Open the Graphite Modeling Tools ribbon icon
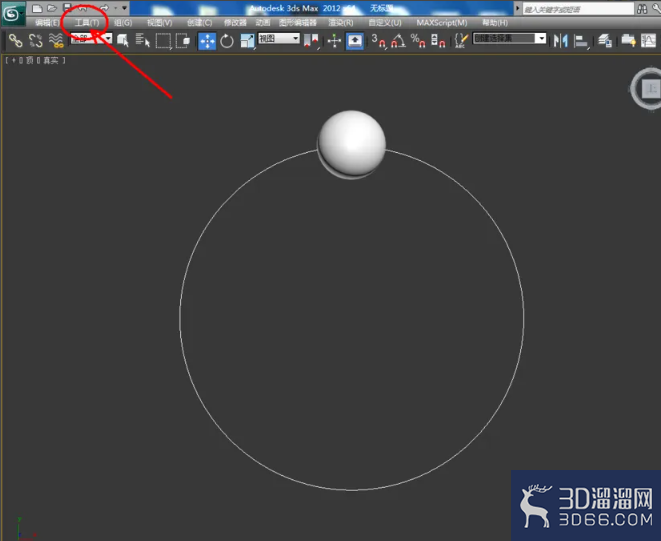This screenshot has width=661, height=541. click(628, 41)
